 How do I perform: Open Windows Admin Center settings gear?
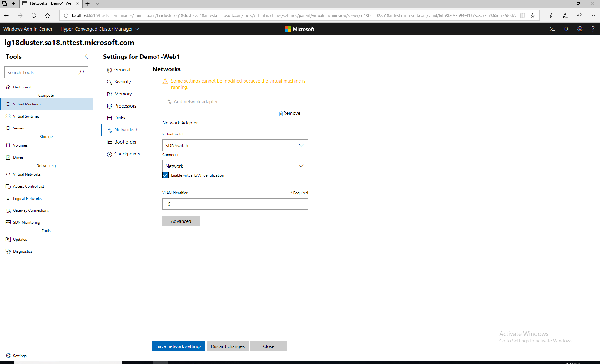(x=580, y=29)
